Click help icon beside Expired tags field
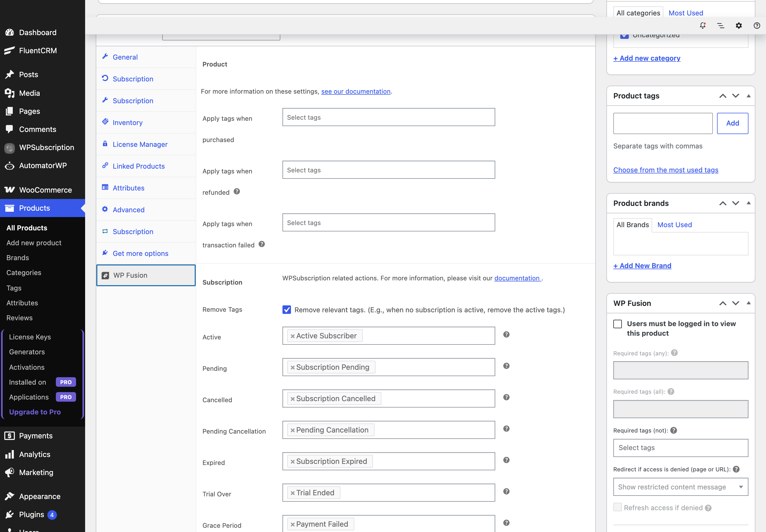766x532 pixels. [506, 460]
